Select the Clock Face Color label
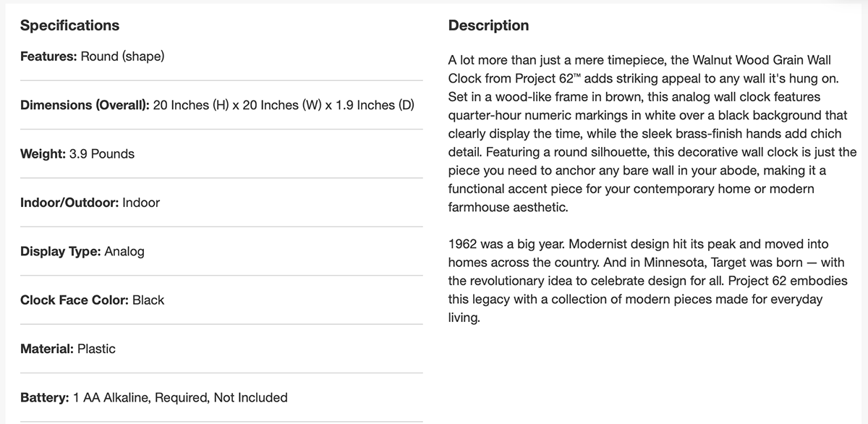Image resolution: width=868 pixels, height=424 pixels. click(75, 300)
